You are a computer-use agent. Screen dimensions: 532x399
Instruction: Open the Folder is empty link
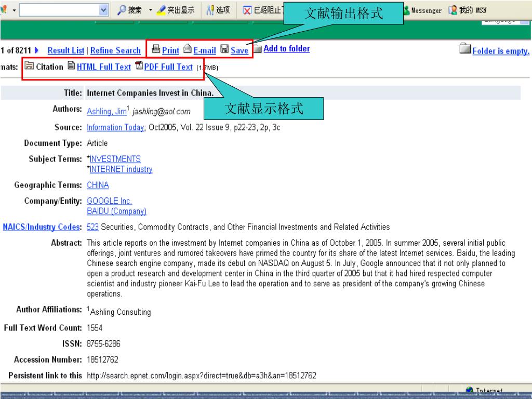pos(501,51)
